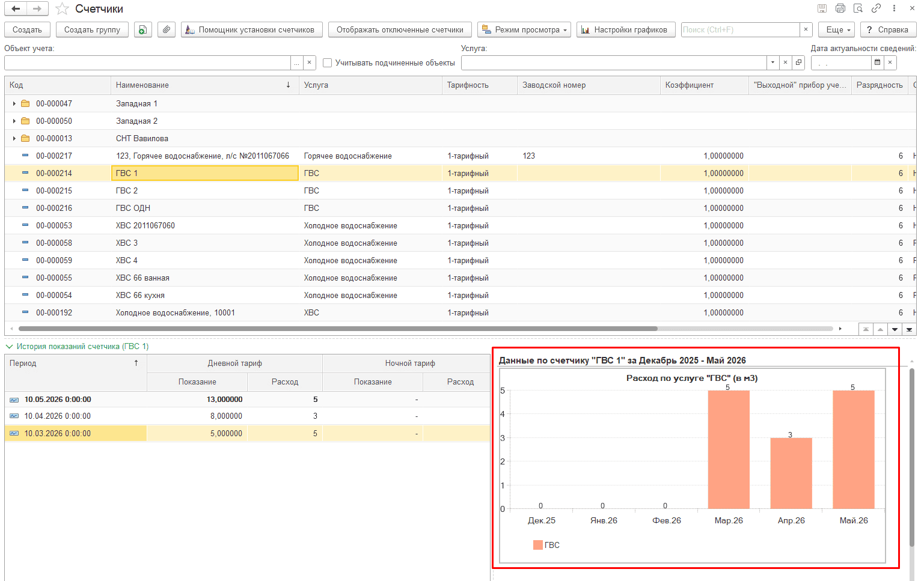The width and height of the screenshot is (924, 581).
Task: Collapse История показаний счетчика section
Action: coord(10,347)
